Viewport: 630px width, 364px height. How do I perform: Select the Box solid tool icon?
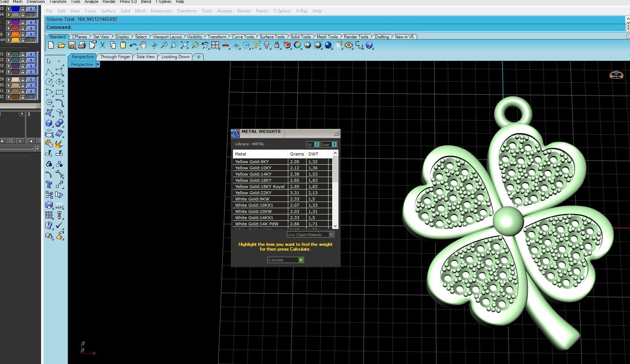coord(49,123)
